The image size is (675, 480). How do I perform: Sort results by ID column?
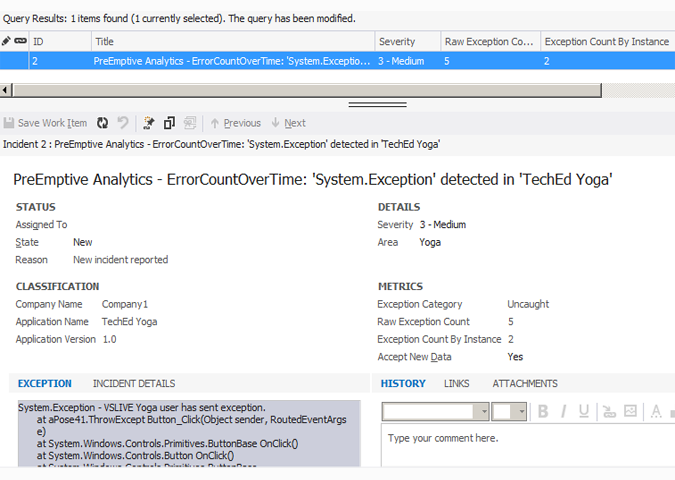click(60, 41)
